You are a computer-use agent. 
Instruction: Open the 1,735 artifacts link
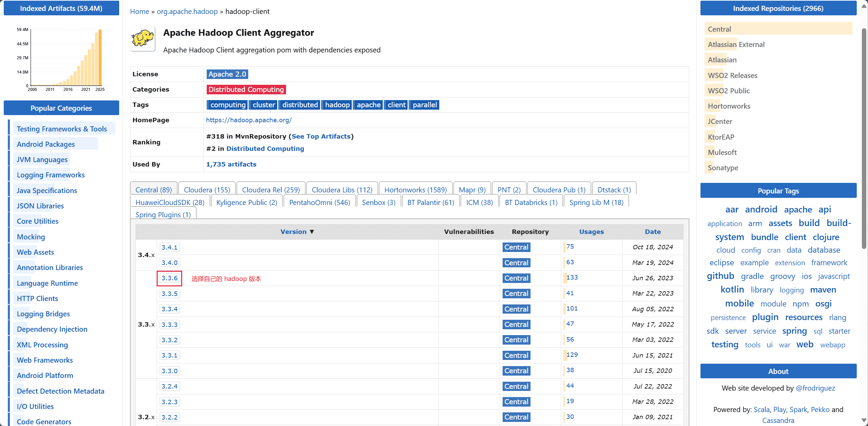click(231, 164)
